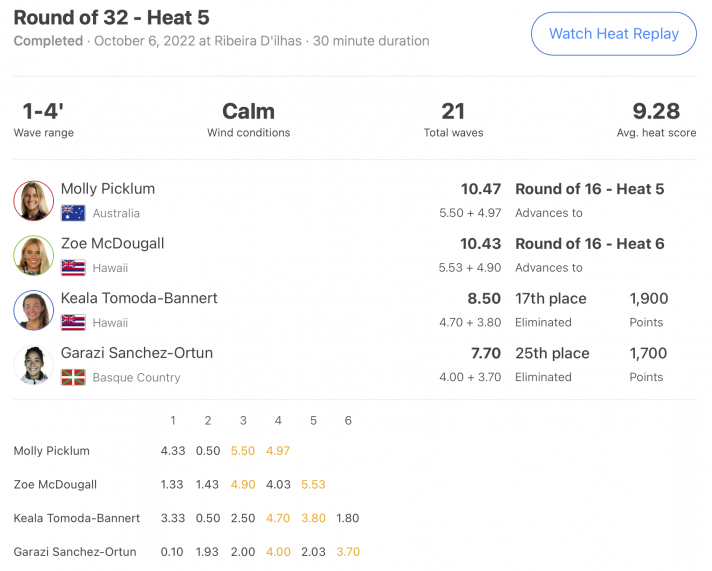The width and height of the screenshot is (712, 571).
Task: Open Garazi Sanchez-Ortun's avatar image
Action: (x=34, y=365)
